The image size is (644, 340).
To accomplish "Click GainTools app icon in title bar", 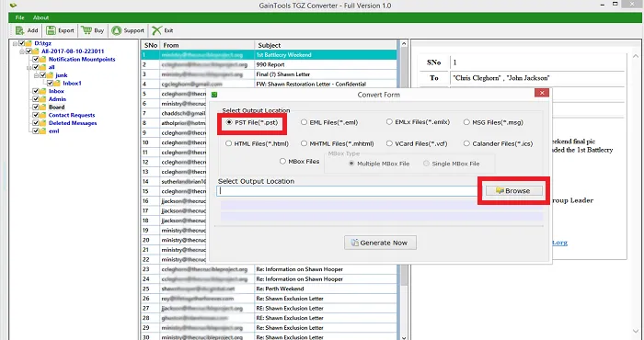I will click(x=14, y=6).
